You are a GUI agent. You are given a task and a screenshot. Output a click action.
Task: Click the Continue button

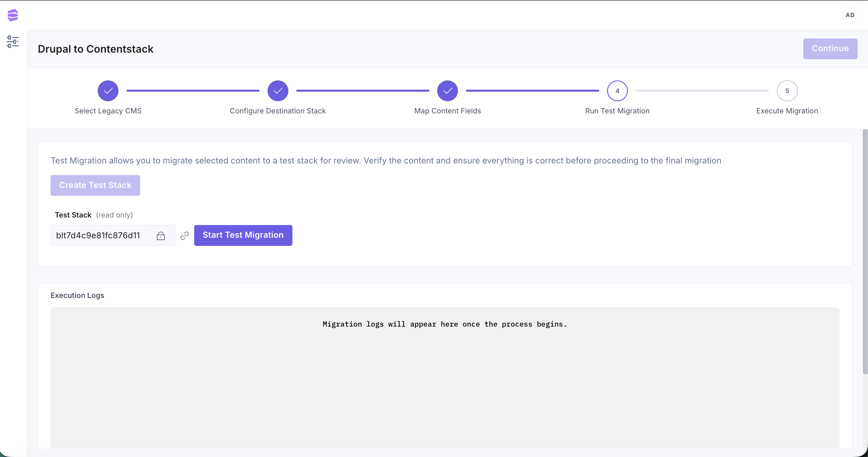coord(830,49)
